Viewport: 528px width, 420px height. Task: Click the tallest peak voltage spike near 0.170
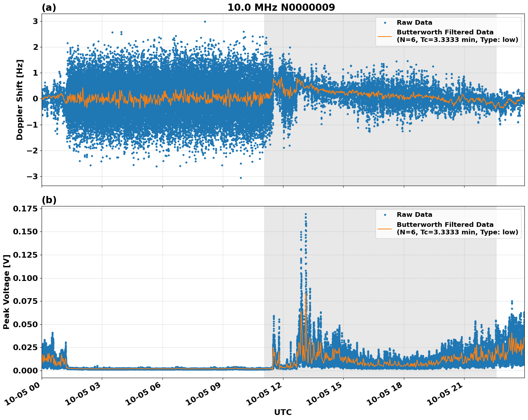click(x=306, y=214)
